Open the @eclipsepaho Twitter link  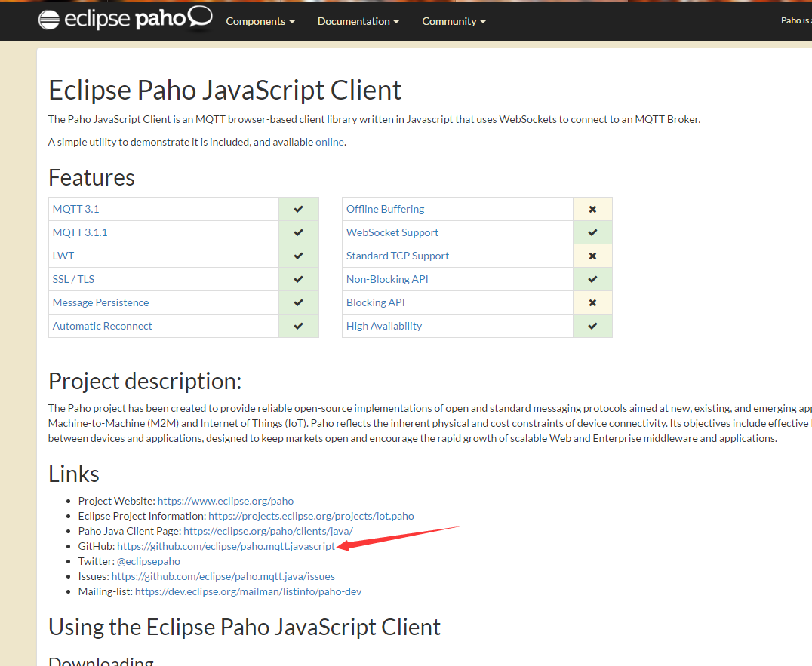pyautogui.click(x=148, y=561)
